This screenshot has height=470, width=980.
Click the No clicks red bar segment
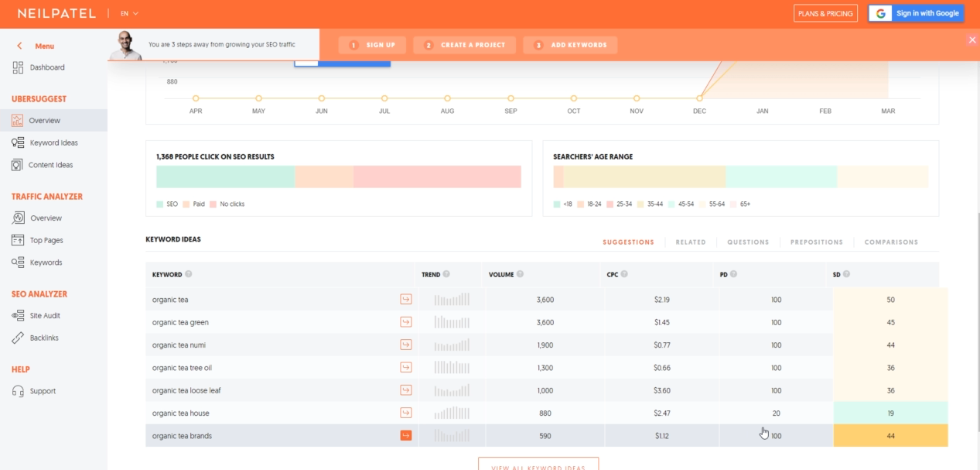[x=437, y=177]
